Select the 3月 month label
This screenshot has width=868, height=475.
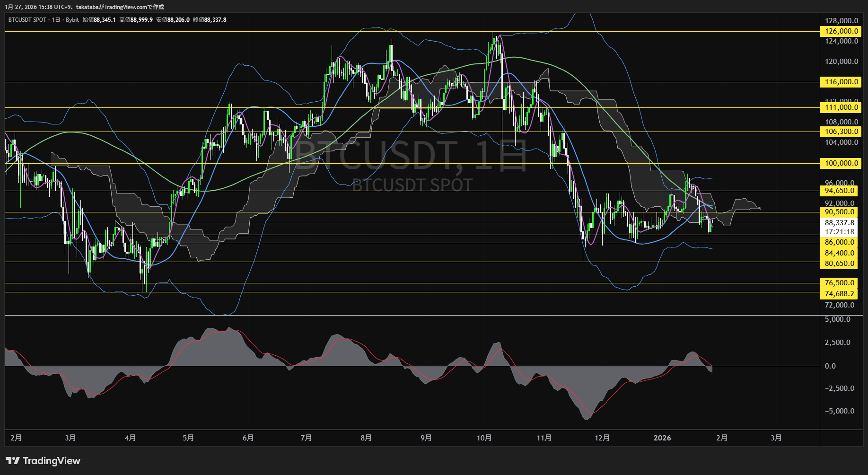776,438
